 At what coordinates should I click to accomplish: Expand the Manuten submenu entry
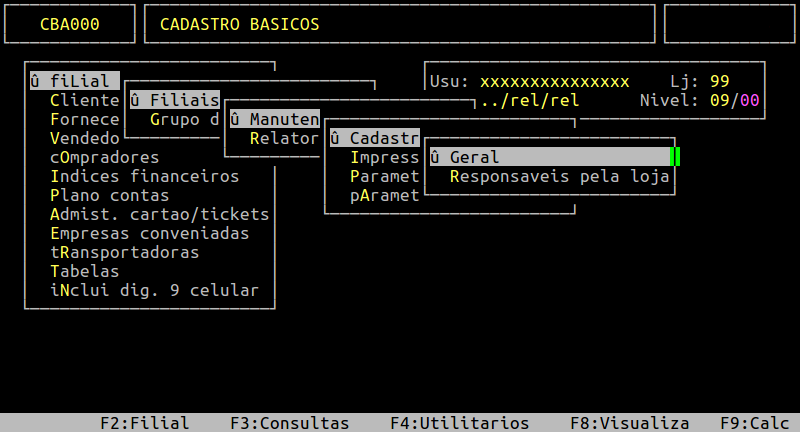tap(274, 119)
